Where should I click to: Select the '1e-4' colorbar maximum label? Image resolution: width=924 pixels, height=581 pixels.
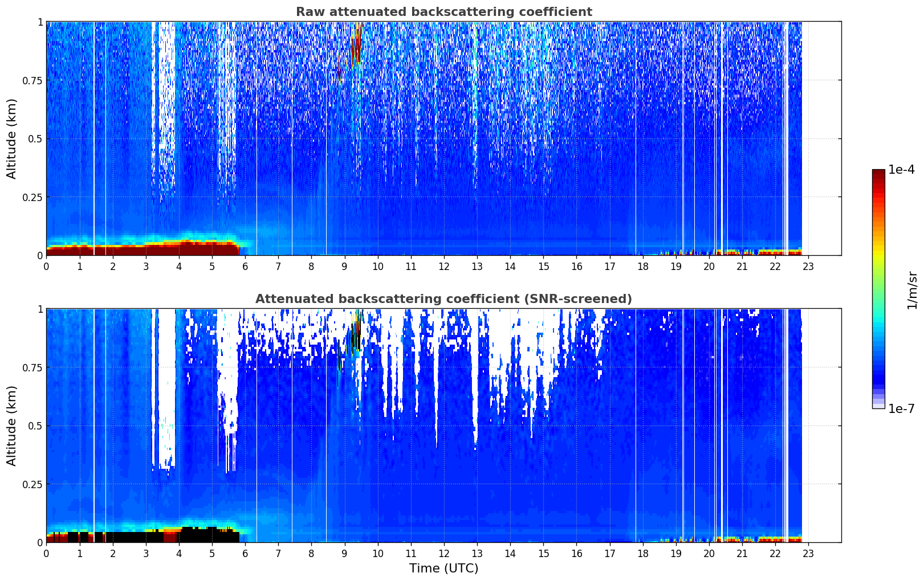[x=901, y=170]
